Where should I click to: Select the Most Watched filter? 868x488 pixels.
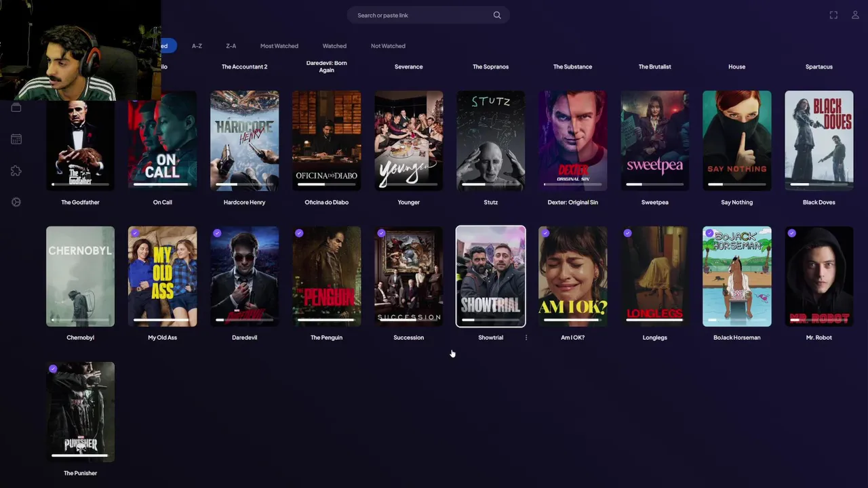[x=279, y=46]
